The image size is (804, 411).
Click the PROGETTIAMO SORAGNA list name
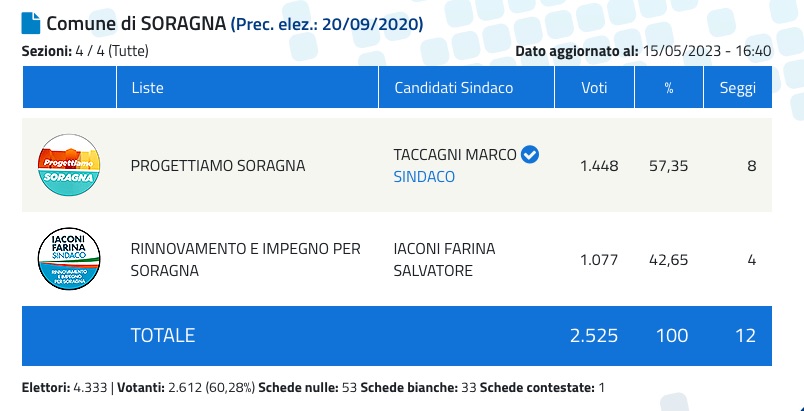218,166
